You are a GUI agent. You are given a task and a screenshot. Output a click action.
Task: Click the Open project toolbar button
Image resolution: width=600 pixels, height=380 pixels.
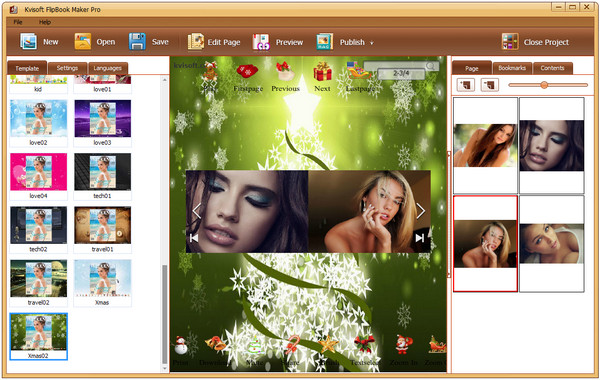pos(95,42)
